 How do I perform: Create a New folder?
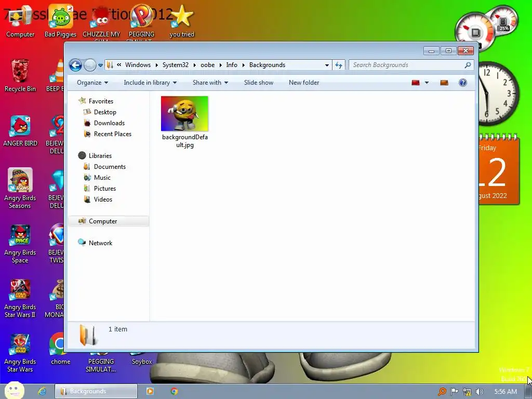coord(304,83)
